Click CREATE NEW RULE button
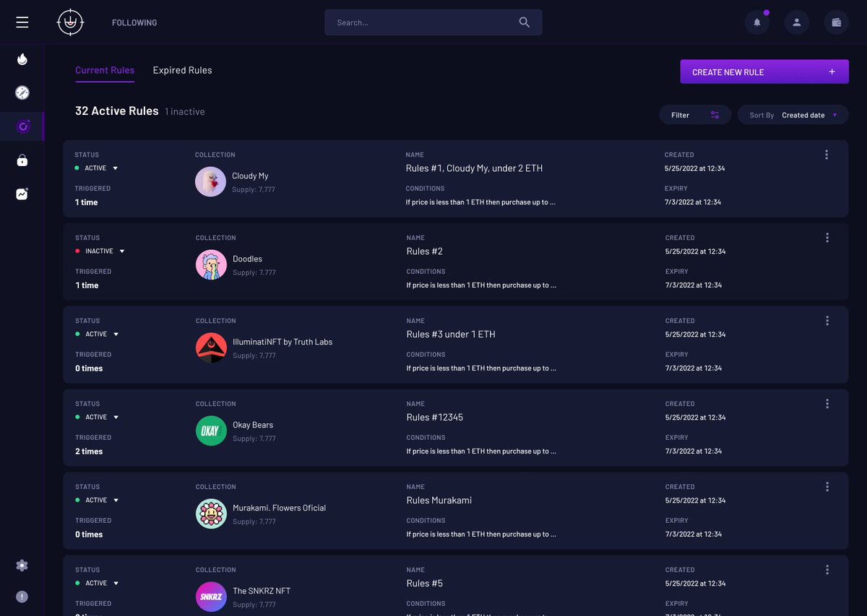This screenshot has width=867, height=616. click(764, 72)
